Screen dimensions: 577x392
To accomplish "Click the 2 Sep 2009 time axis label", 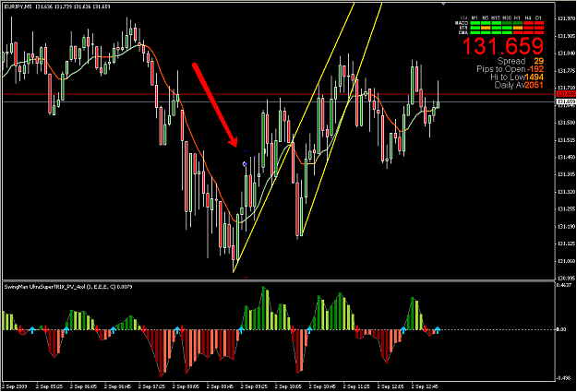I will tap(15, 386).
